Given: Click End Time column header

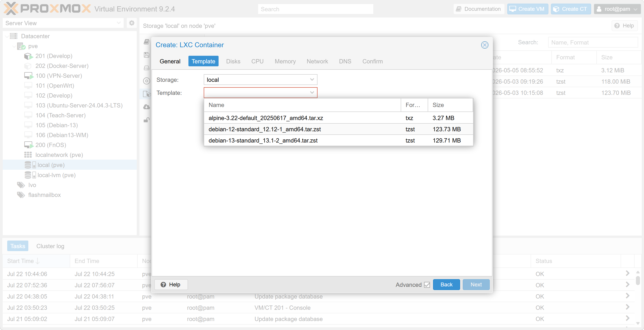Looking at the screenshot, I should [x=103, y=261].
